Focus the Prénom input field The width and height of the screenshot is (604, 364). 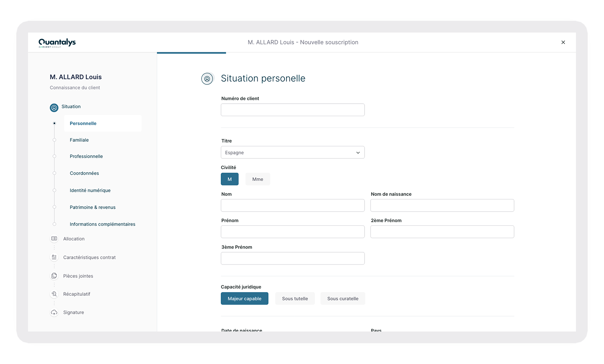[x=293, y=232]
